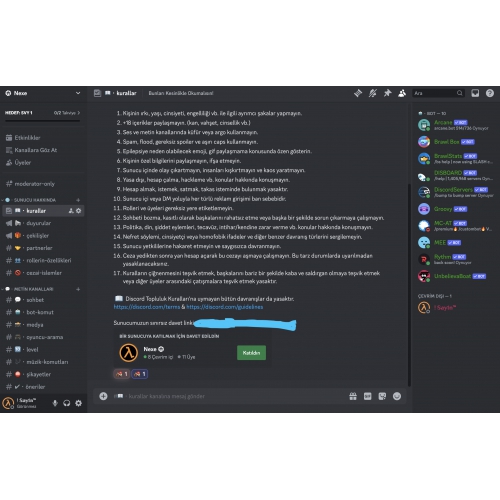This screenshot has height=500, width=500.
Task: Open Help question mark icon
Action: coord(490,93)
